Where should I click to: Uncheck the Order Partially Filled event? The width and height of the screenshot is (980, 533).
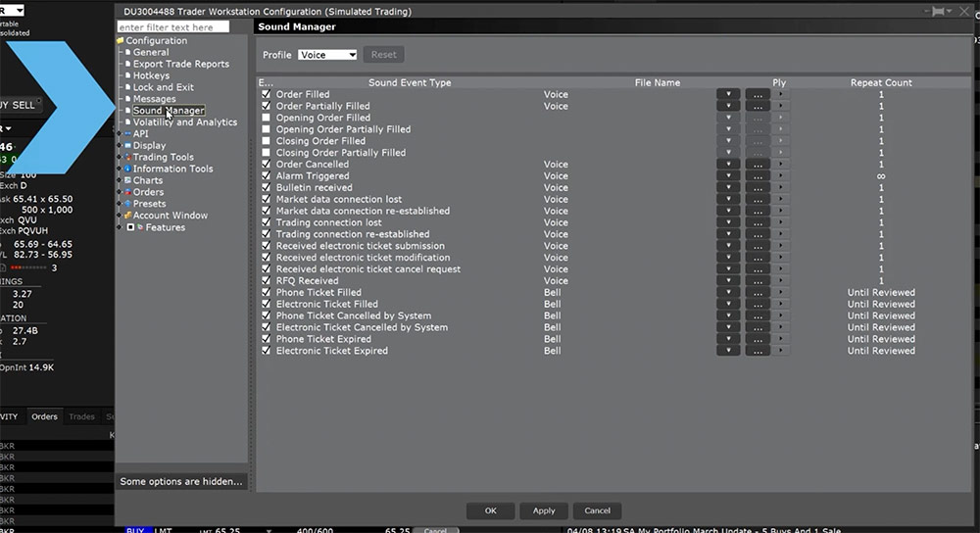[266, 106]
